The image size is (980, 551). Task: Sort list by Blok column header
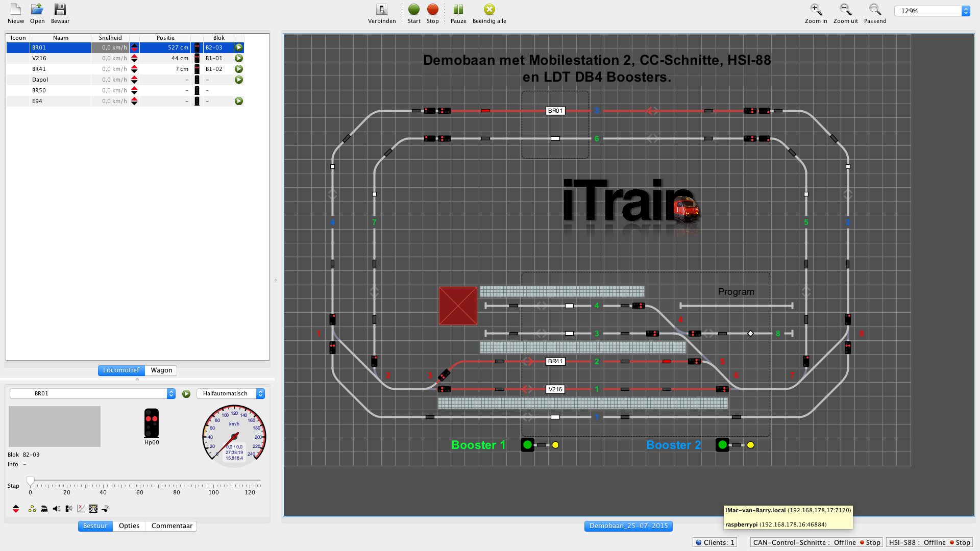(218, 38)
